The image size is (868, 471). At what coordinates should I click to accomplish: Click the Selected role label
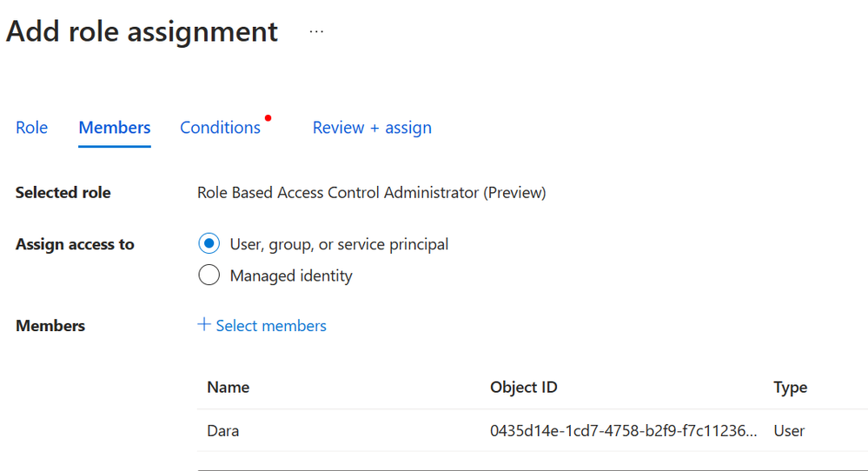(x=63, y=193)
